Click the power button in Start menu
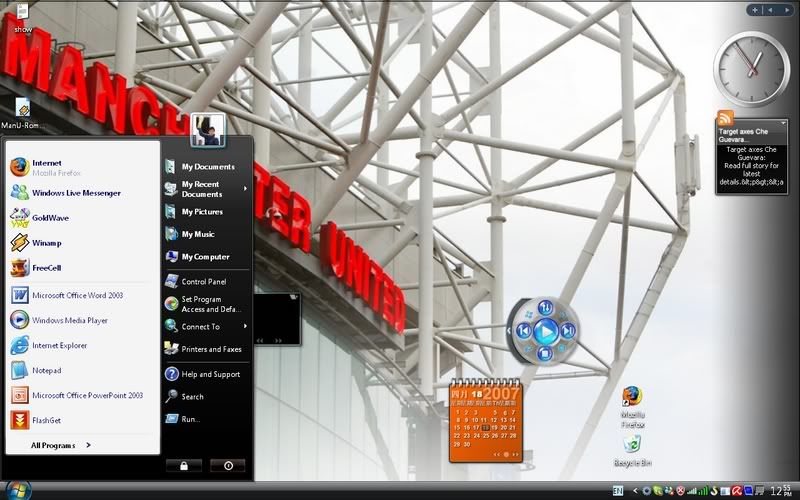The height and width of the screenshot is (500, 800). click(228, 465)
